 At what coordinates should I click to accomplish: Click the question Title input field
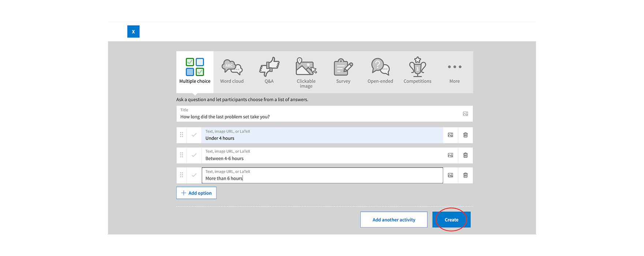point(318,117)
